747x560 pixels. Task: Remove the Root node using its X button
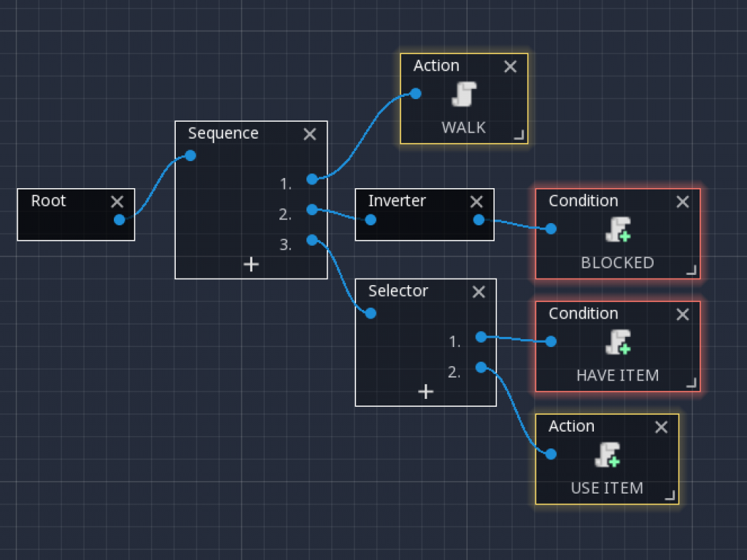[x=117, y=202]
